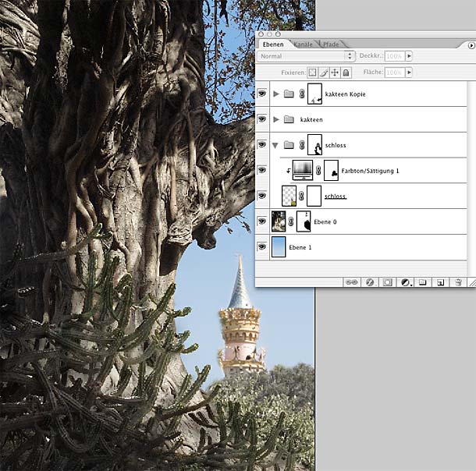Select the Ebene 0 image thumbnail

point(279,221)
